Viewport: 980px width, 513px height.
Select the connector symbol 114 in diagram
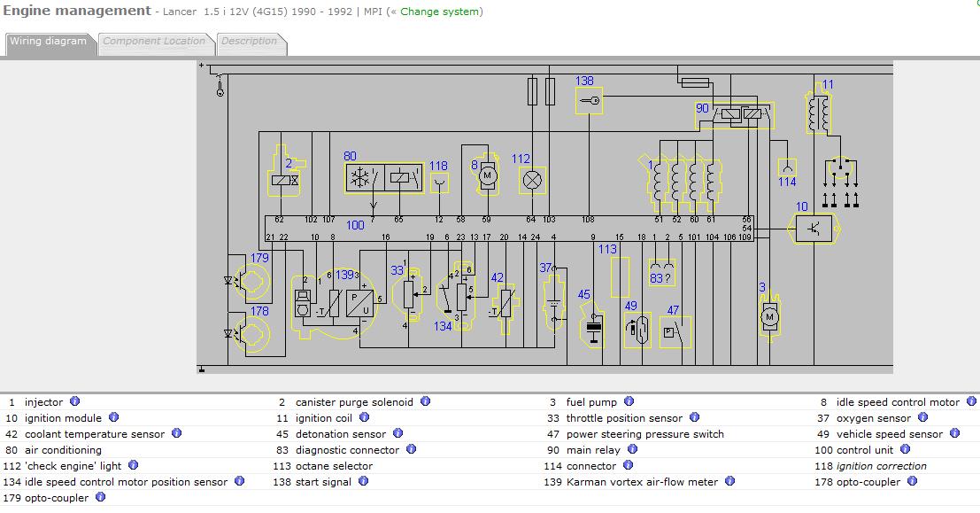787,167
